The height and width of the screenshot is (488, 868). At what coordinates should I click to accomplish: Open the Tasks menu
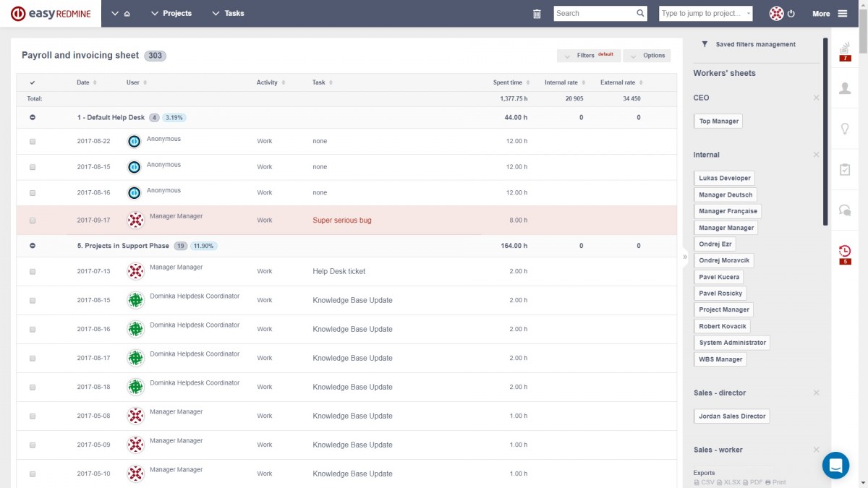(x=228, y=14)
